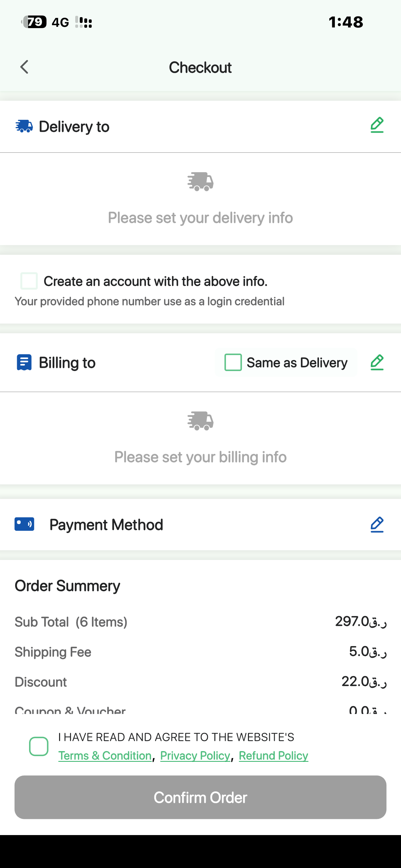Enable Create an account checkbox

click(x=29, y=281)
